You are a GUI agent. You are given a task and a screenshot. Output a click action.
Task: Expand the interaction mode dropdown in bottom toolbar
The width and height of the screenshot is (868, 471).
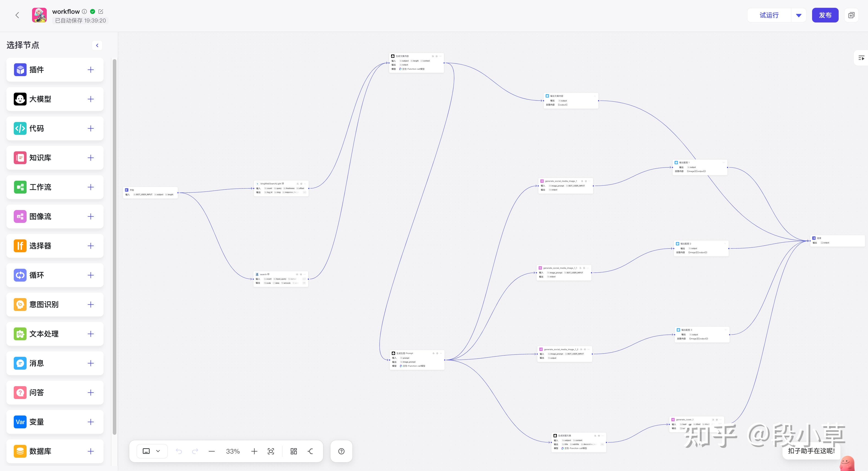coord(158,451)
